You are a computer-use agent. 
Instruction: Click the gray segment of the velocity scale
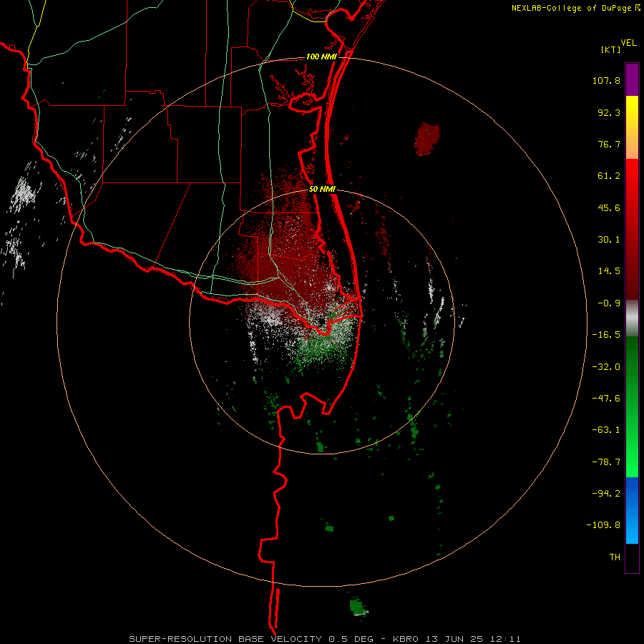pos(632,318)
